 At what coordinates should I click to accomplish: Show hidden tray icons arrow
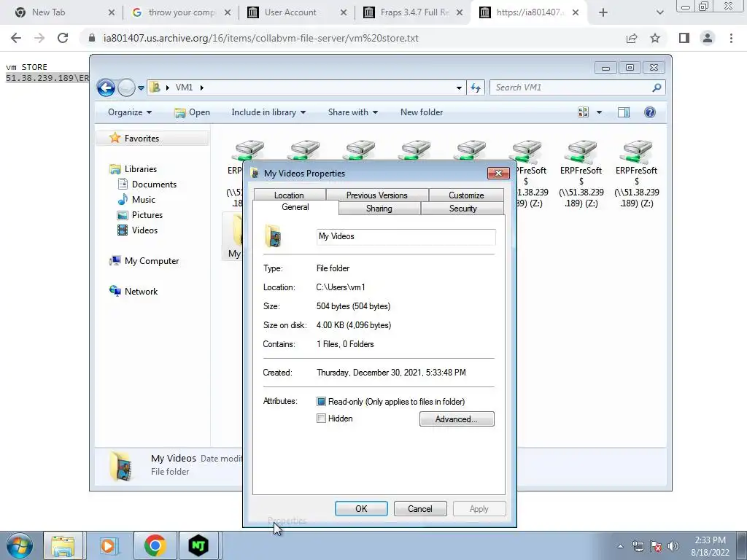(x=620, y=546)
